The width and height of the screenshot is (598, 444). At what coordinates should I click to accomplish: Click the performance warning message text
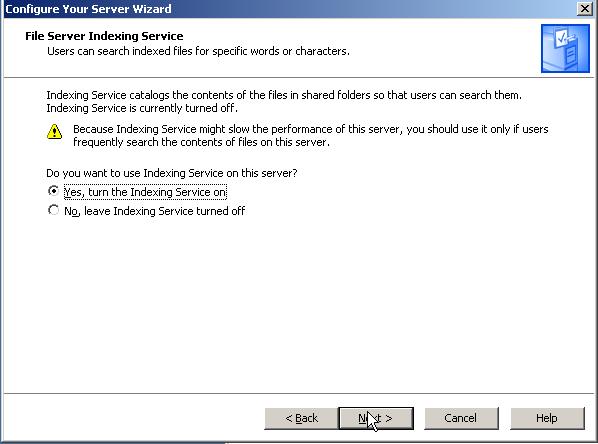310,135
